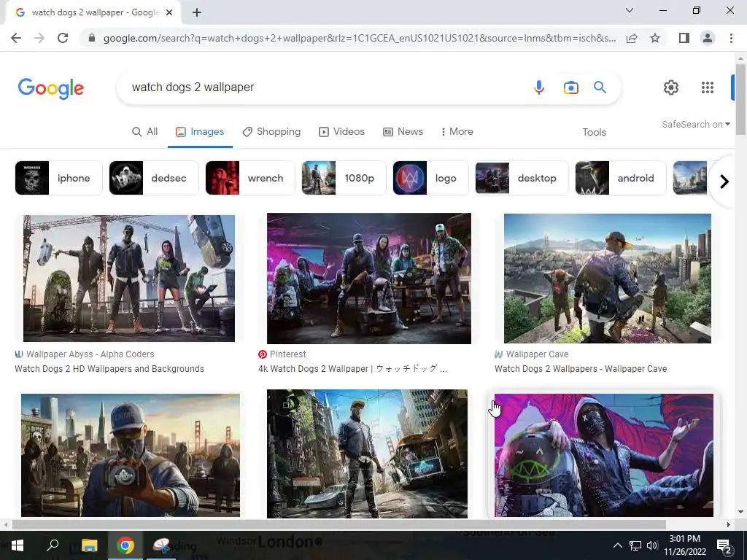The image size is (747, 560).
Task: Filter by android chip
Action: 620,178
